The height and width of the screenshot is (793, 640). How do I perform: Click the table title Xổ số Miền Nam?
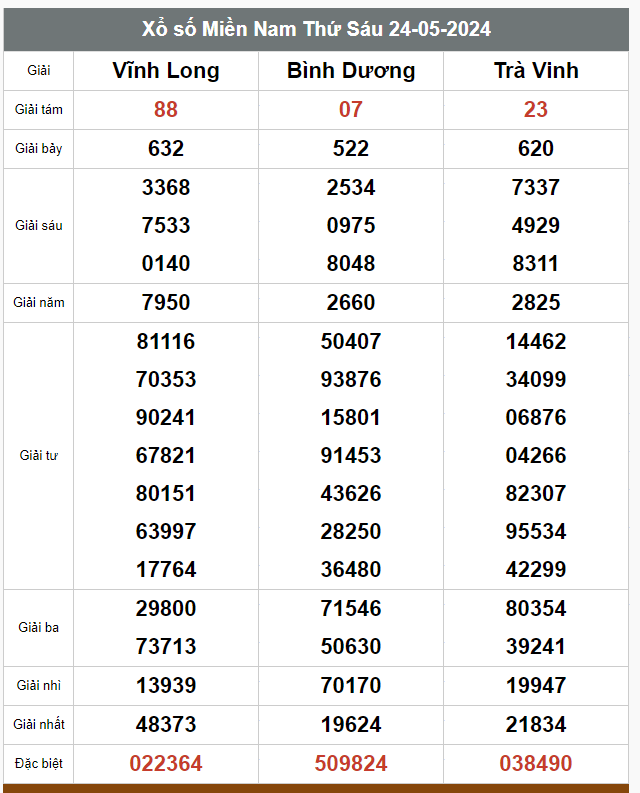(x=317, y=29)
